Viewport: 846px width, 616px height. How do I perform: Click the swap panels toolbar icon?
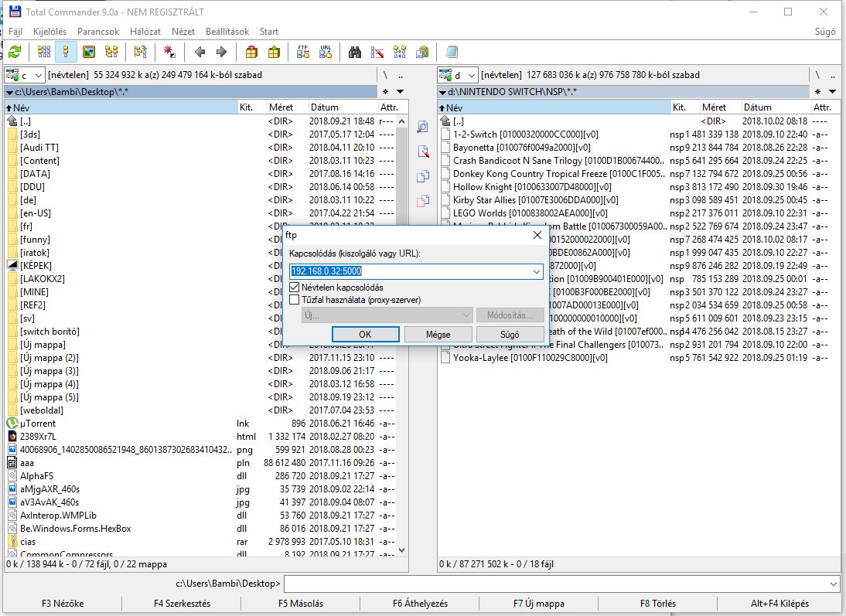pyautogui.click(x=140, y=53)
